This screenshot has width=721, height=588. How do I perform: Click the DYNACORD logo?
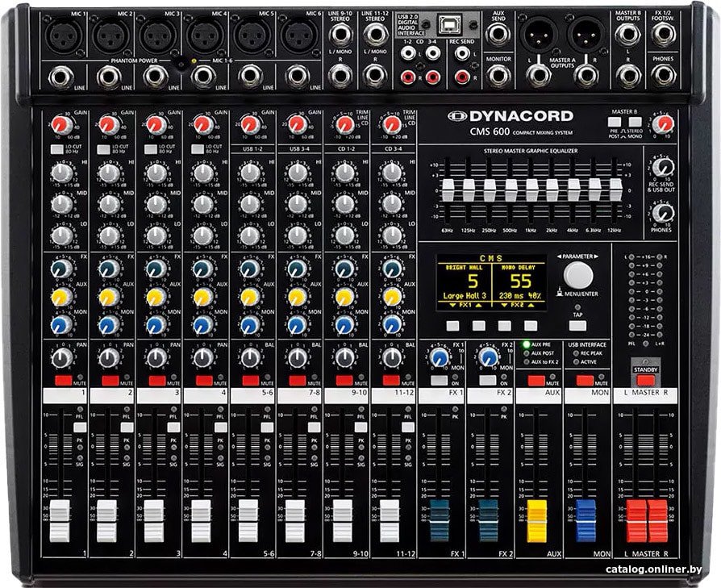511,116
